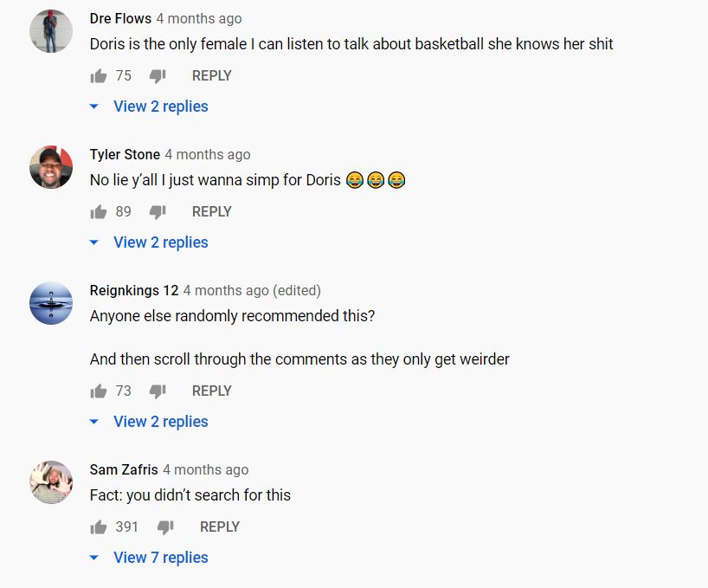Like Reignkings 12's comment
Screen dimensions: 708x588
click(x=99, y=391)
